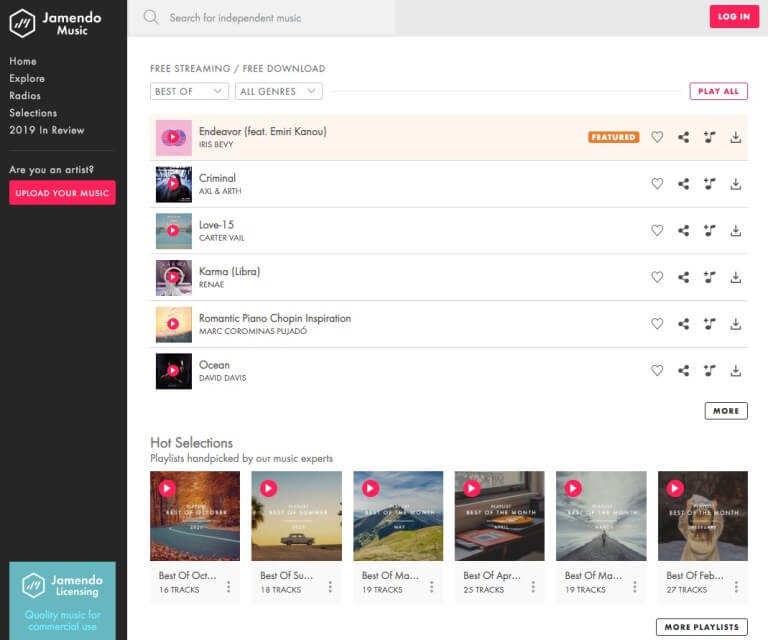768x640 pixels.
Task: Open similar tracks for Love-15
Action: click(709, 230)
